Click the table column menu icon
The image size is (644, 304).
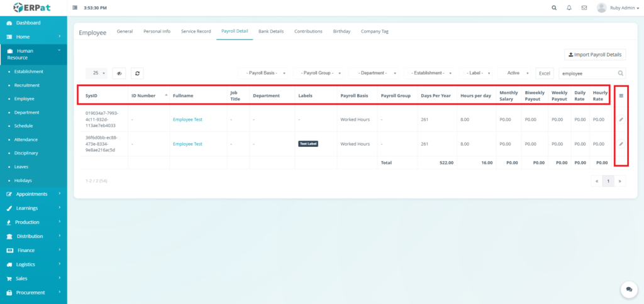click(x=621, y=95)
